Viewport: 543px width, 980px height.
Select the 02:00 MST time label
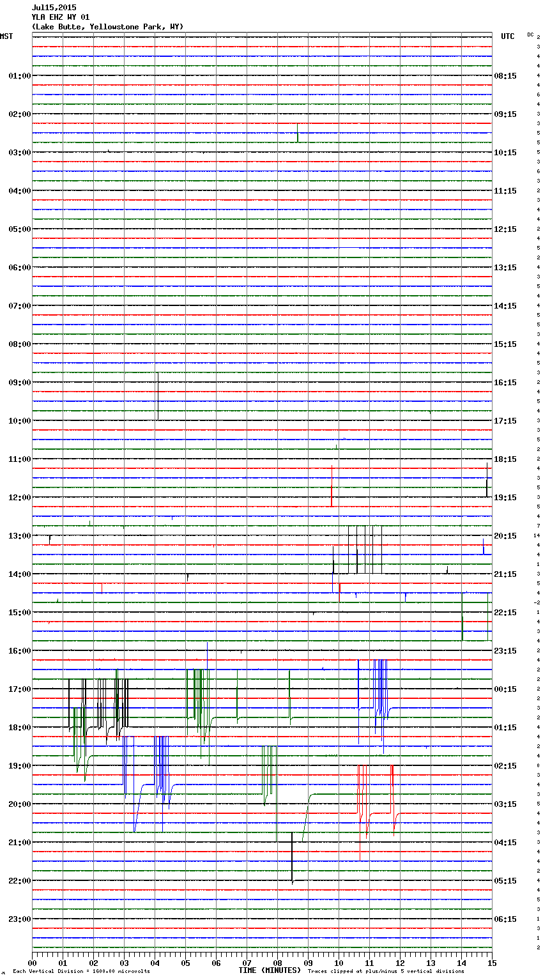tap(20, 114)
